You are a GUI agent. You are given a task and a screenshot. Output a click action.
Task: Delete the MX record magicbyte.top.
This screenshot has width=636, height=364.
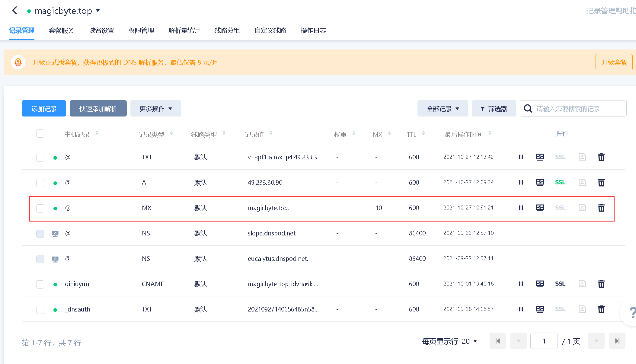pos(601,208)
